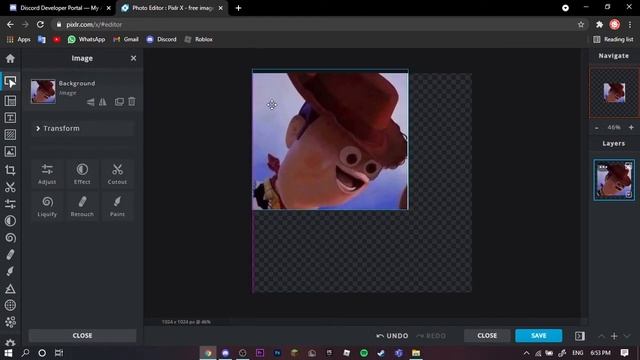The width and height of the screenshot is (640, 360).
Task: Select the spiral Liquify tool in sidebar
Action: pyautogui.click(x=10, y=238)
